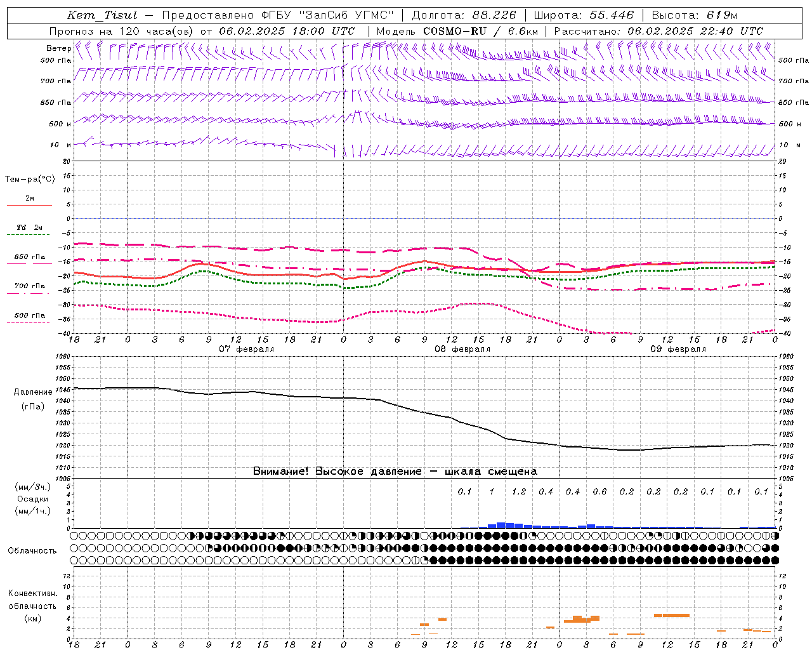The image size is (812, 650).
Task: Select the Широта: 55.446 value
Action: pos(584,15)
